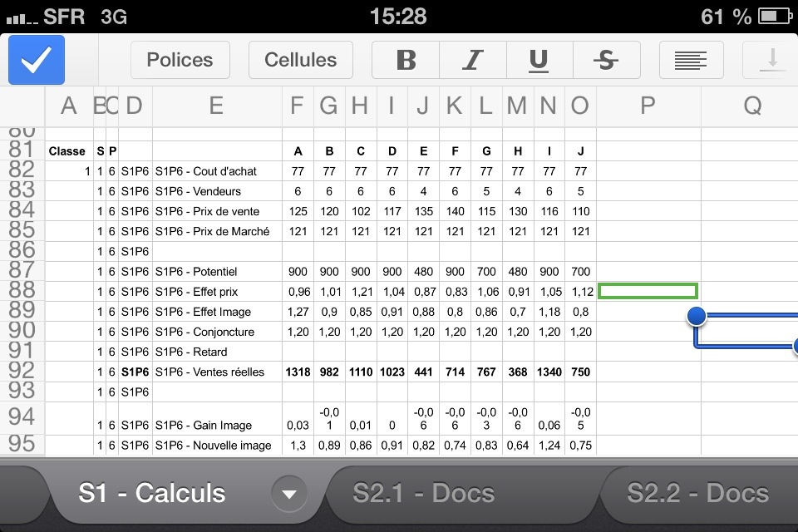Select column P header
Screen dimensions: 798x532
648,106
